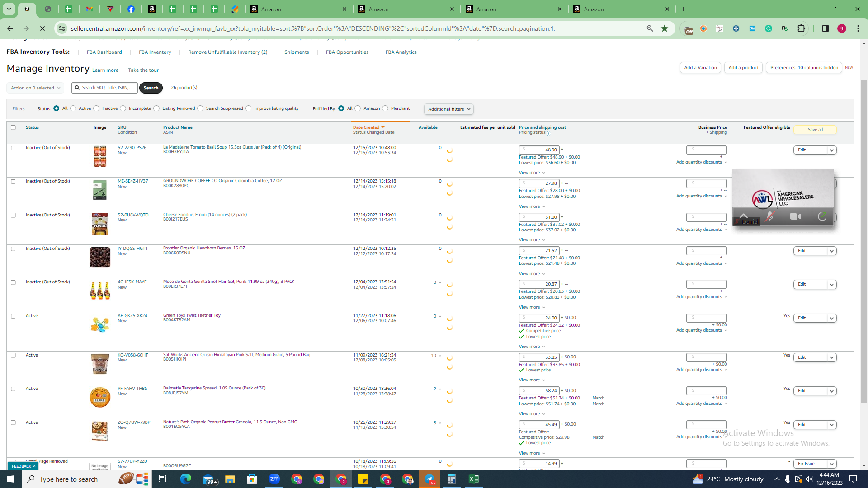Open the Moco de Gorila product thumbnail

click(x=100, y=291)
